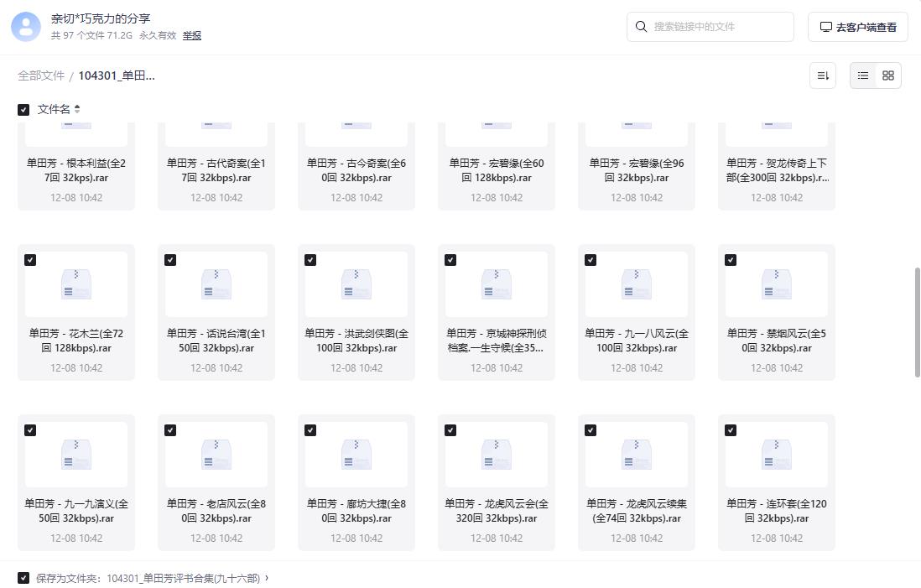Screen dimensions: 921x588
Task: Uncheck the 花木兰 file checkbox
Action: (x=30, y=260)
